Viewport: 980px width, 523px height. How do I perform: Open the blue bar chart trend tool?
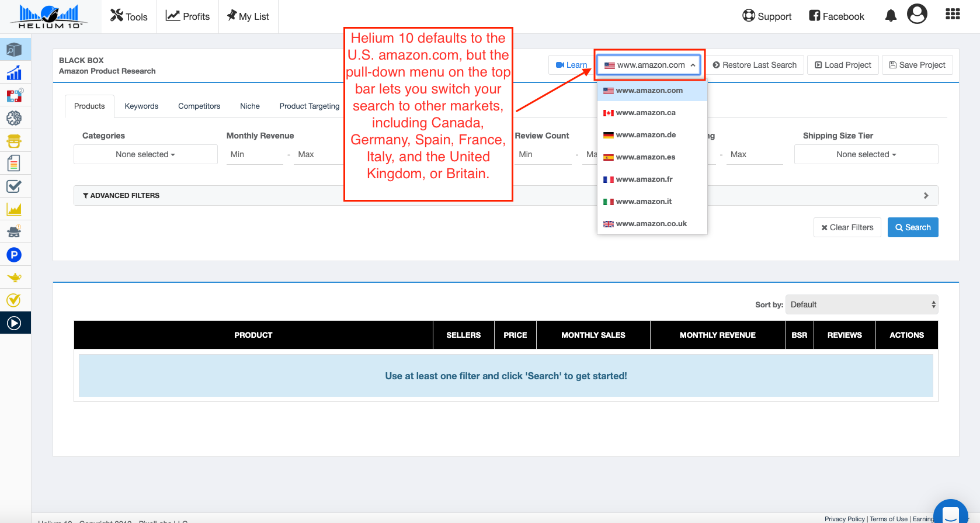[14, 73]
